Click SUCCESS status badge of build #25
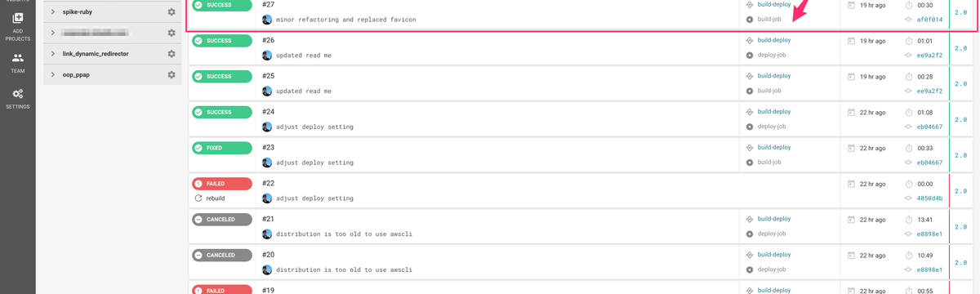980x294 pixels. pyautogui.click(x=221, y=77)
